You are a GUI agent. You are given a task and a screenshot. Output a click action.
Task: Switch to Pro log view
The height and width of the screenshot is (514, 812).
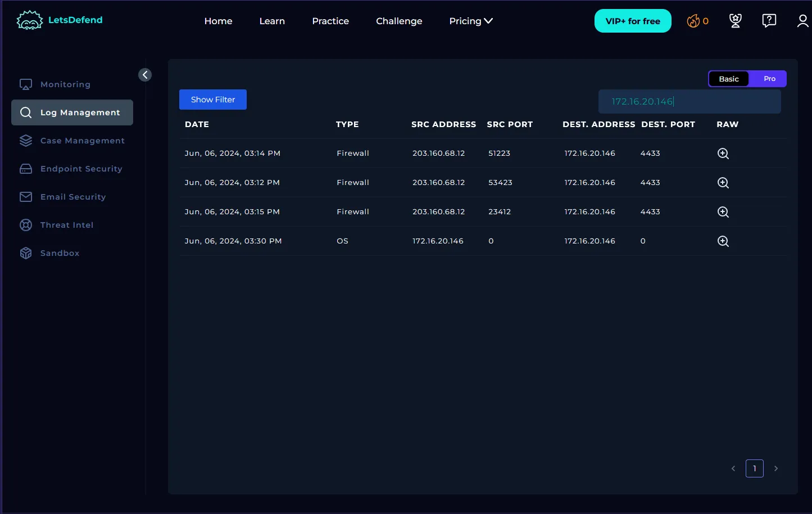(769, 79)
